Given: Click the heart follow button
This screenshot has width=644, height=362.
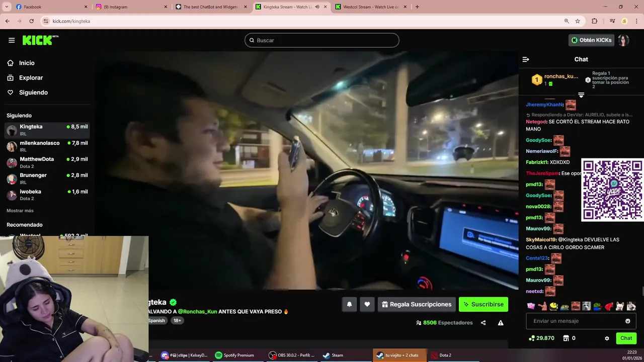Looking at the screenshot, I should (x=367, y=304).
